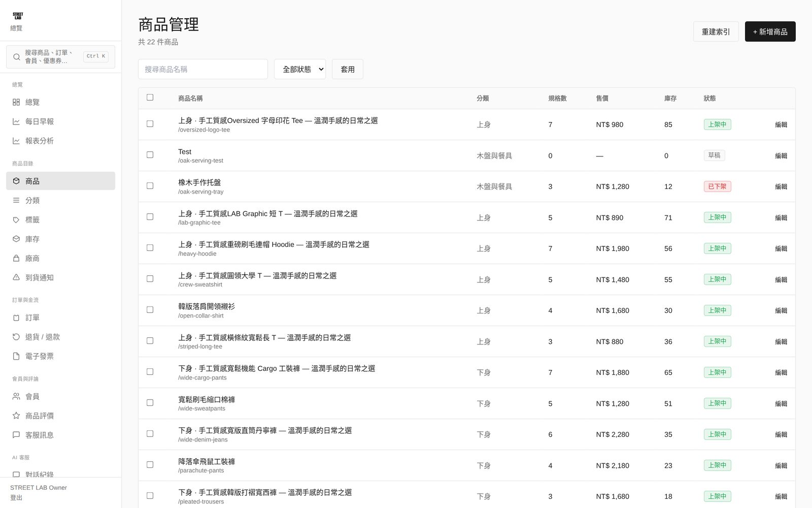The height and width of the screenshot is (508, 812).
Task: Check the LAB Graphic 短 T row checkbox
Action: pos(150,216)
